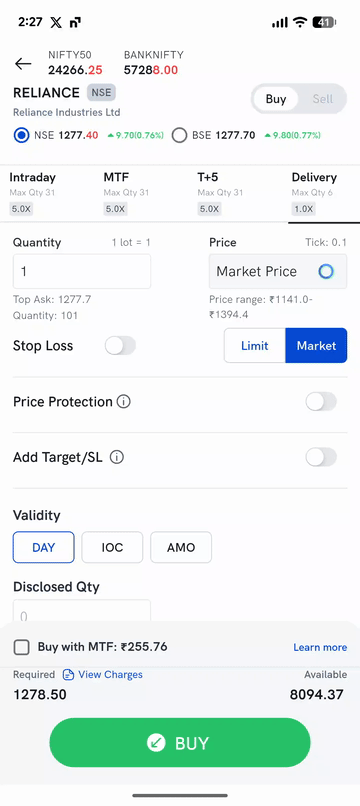The width and height of the screenshot is (360, 806).
Task: Tap the back arrow icon
Action: point(23,64)
